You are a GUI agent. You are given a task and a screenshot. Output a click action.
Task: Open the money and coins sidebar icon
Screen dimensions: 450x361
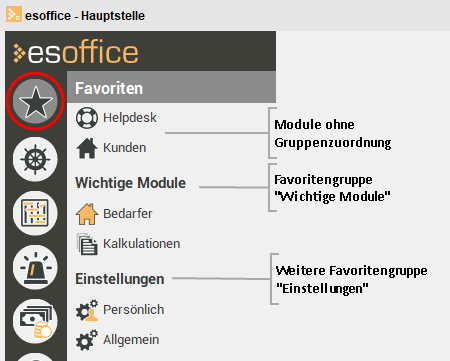(x=35, y=321)
